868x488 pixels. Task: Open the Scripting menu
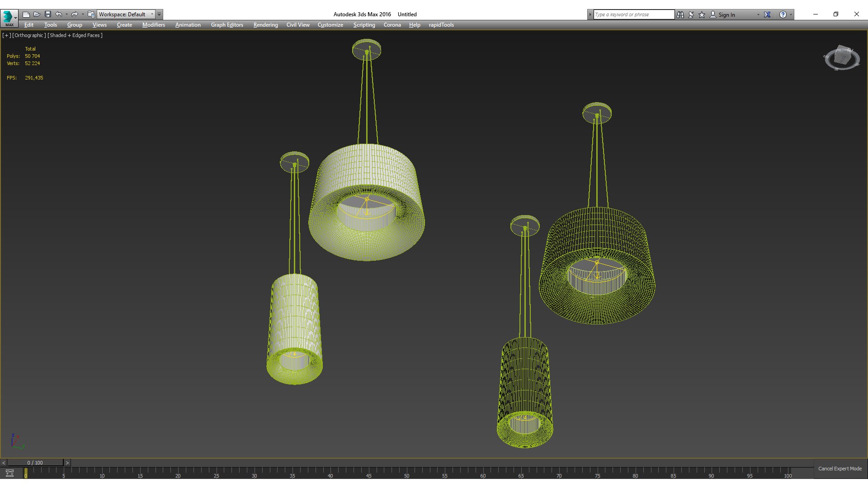[364, 25]
